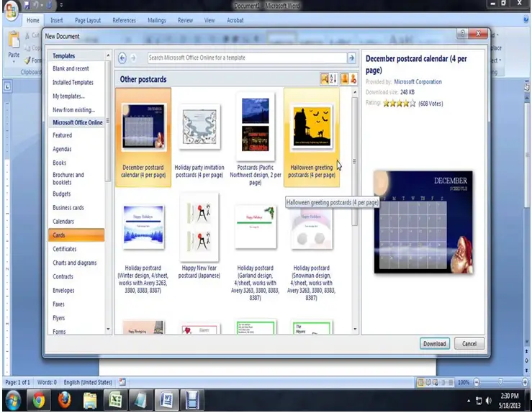Open Excel from the taskbar
This screenshot has width=532, height=413.
[115, 400]
